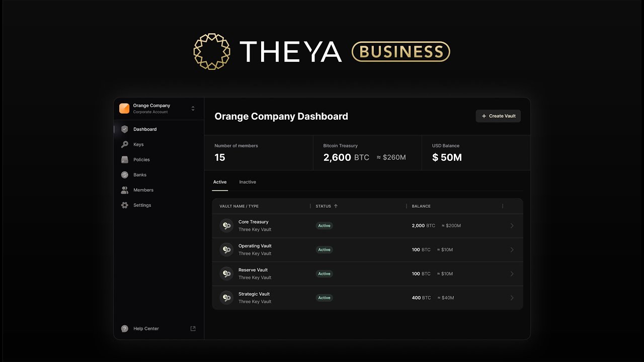Click the Help Center question mark icon
644x362 pixels.
coord(125,329)
